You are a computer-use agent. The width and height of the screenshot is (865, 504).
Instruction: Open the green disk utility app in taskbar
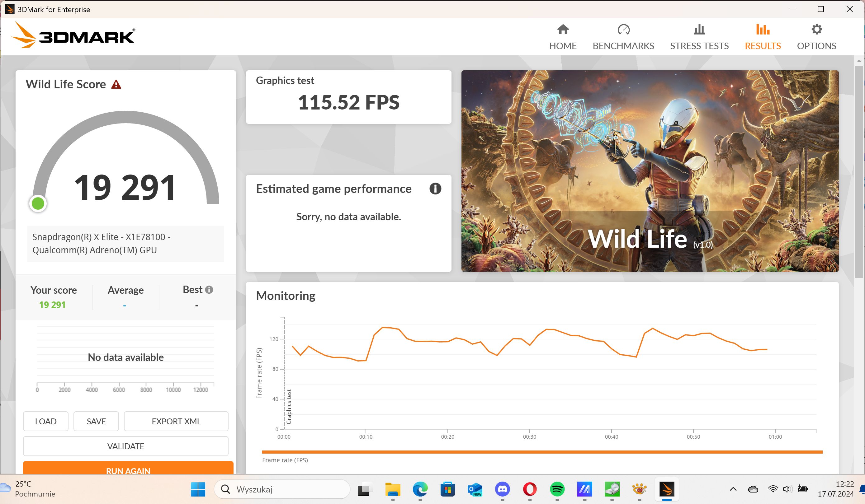pyautogui.click(x=612, y=489)
